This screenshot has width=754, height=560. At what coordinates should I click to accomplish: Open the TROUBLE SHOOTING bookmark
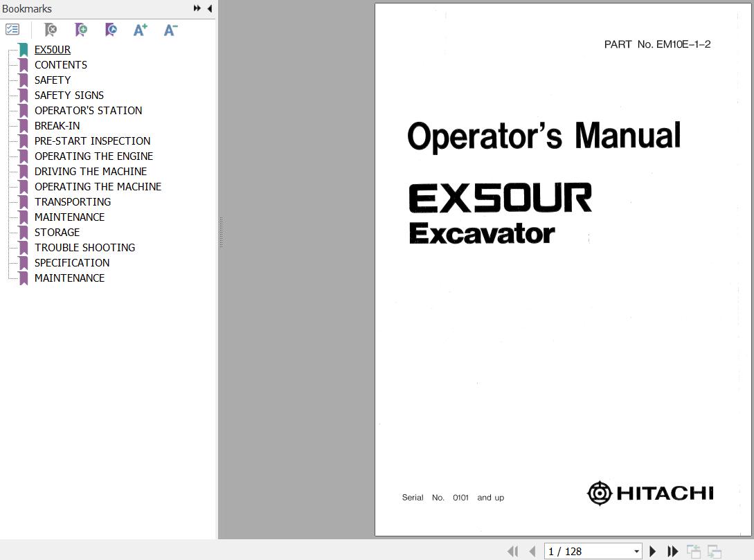point(84,248)
